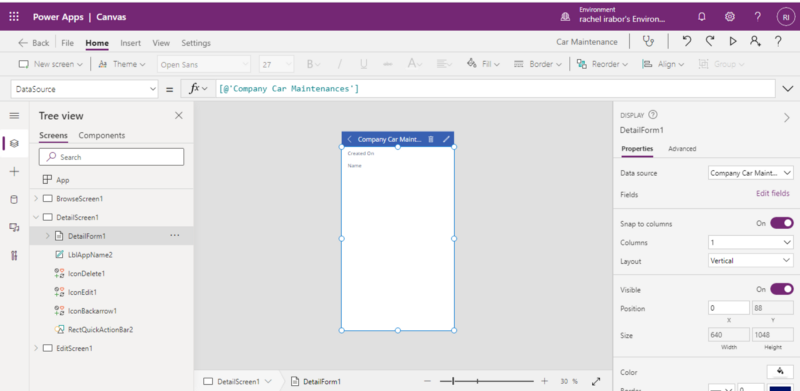Toggle the hamburger menu in left rail

click(x=14, y=116)
